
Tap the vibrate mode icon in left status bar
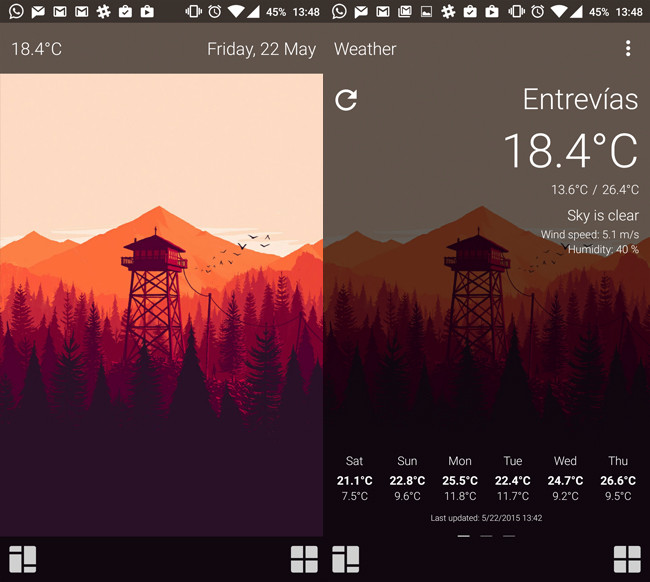pyautogui.click(x=193, y=11)
